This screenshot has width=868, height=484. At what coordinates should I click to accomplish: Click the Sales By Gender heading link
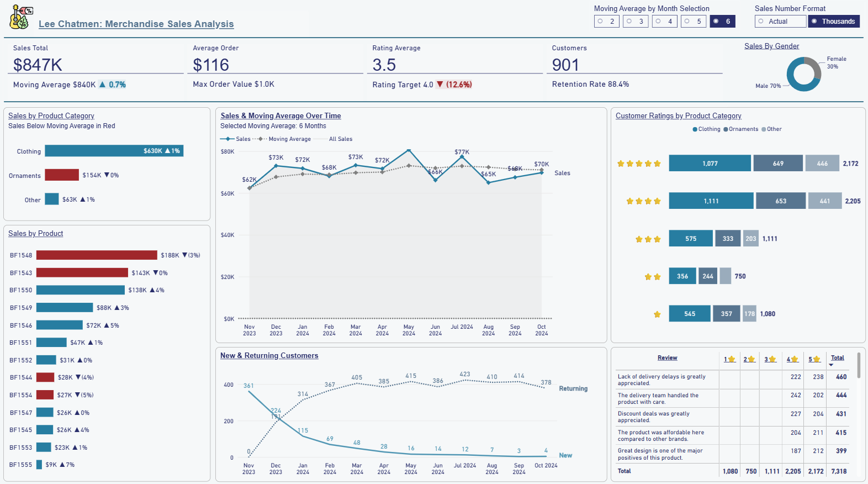(x=771, y=46)
